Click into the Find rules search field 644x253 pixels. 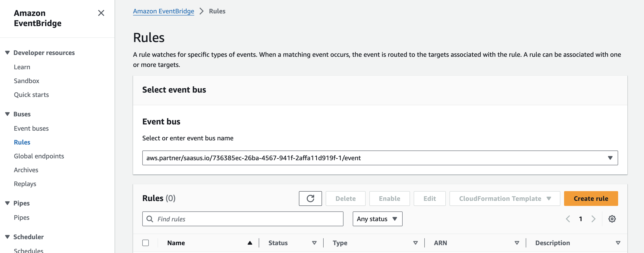coord(243,219)
